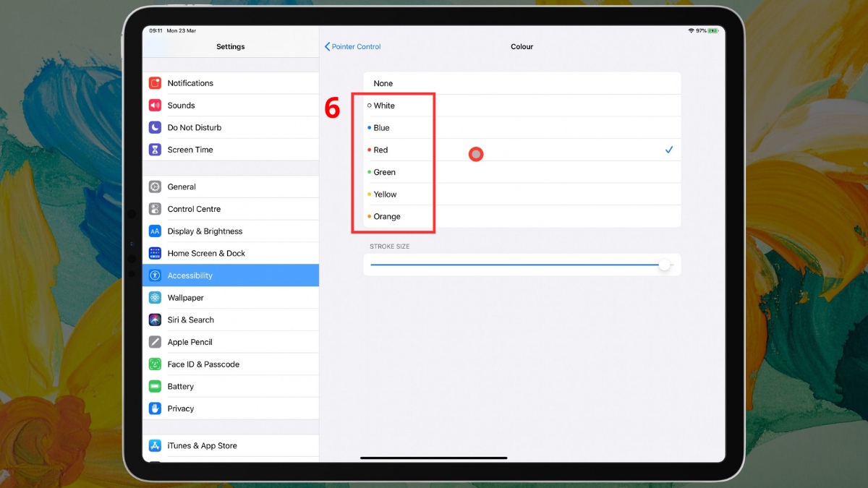The image size is (868, 488).
Task: Set pointer colour to None
Action: pyautogui.click(x=383, y=83)
